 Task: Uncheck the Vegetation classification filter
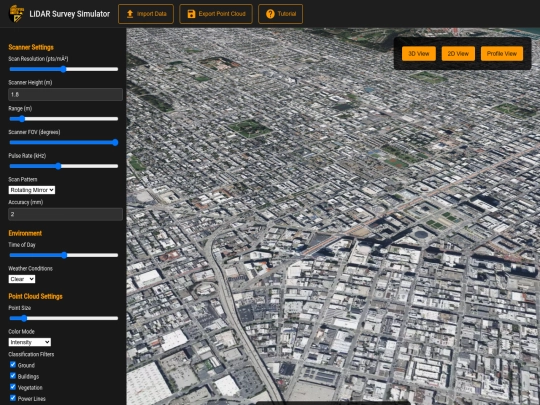(x=13, y=387)
